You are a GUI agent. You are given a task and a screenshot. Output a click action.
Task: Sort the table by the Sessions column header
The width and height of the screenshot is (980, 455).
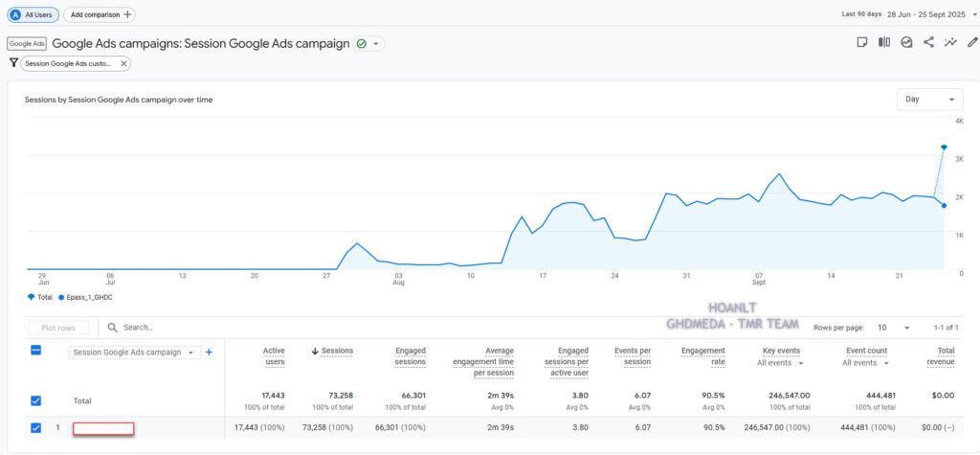pyautogui.click(x=334, y=351)
